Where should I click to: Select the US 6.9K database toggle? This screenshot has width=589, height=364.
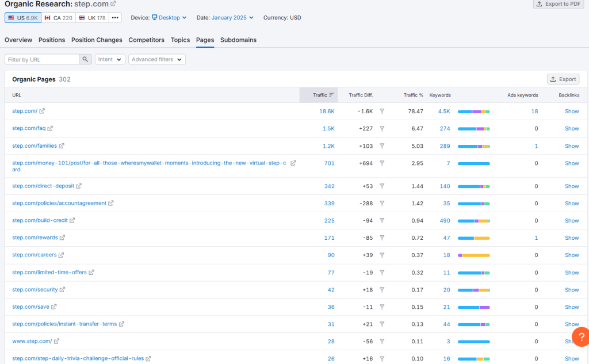[23, 18]
